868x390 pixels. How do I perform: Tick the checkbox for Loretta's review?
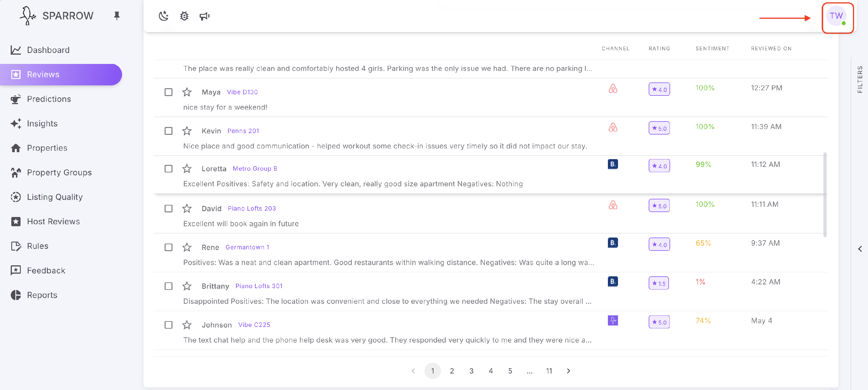click(168, 169)
